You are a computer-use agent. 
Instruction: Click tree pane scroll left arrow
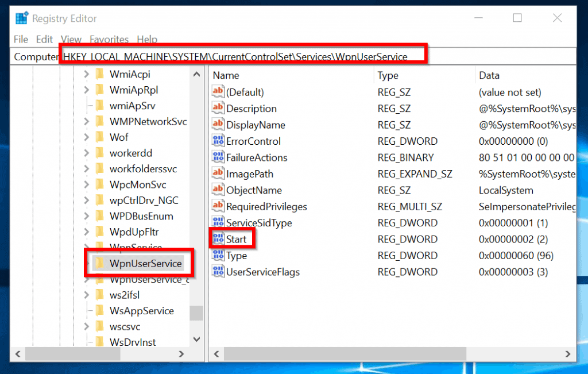point(18,354)
